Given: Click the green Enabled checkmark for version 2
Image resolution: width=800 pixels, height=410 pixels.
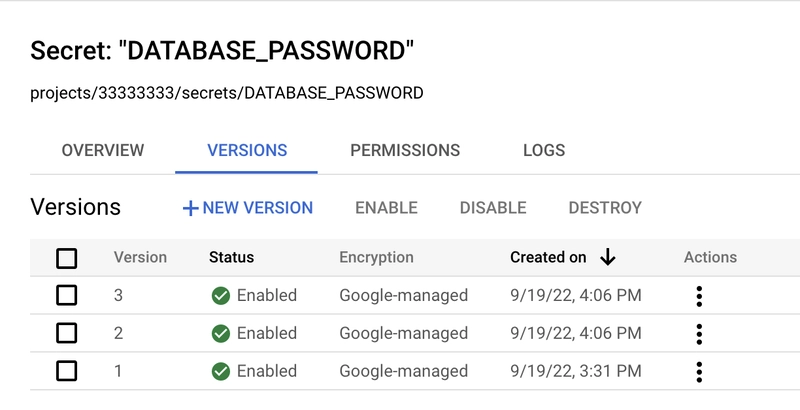Looking at the screenshot, I should (220, 334).
